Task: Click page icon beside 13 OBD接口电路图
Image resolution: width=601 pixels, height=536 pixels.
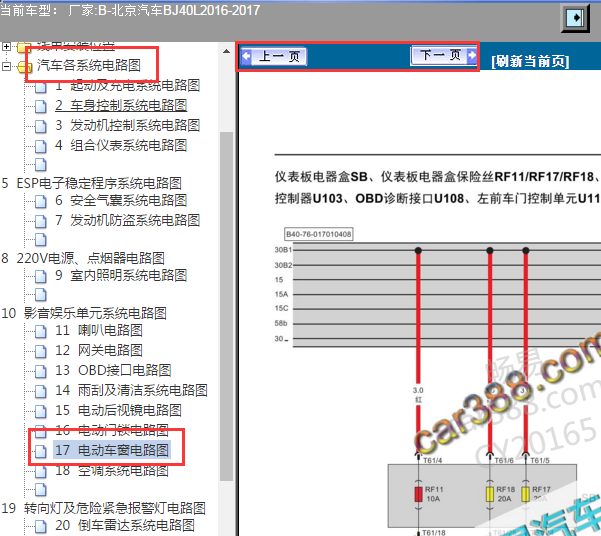Action: tap(41, 371)
